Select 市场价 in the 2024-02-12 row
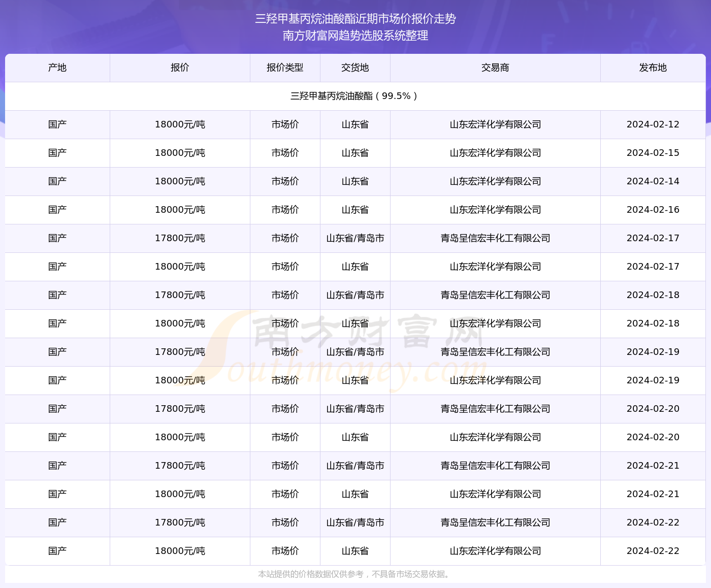 [285, 124]
